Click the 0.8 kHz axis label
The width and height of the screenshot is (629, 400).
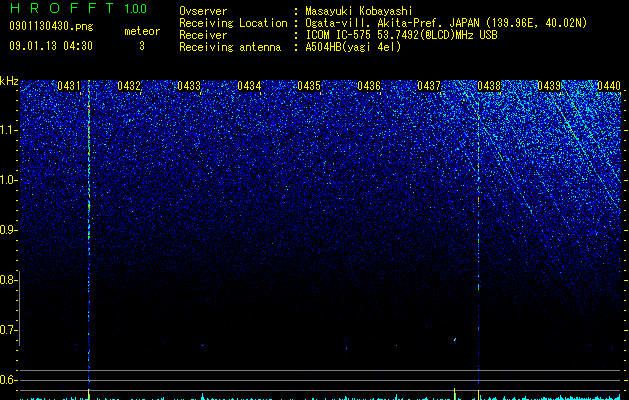point(8,280)
